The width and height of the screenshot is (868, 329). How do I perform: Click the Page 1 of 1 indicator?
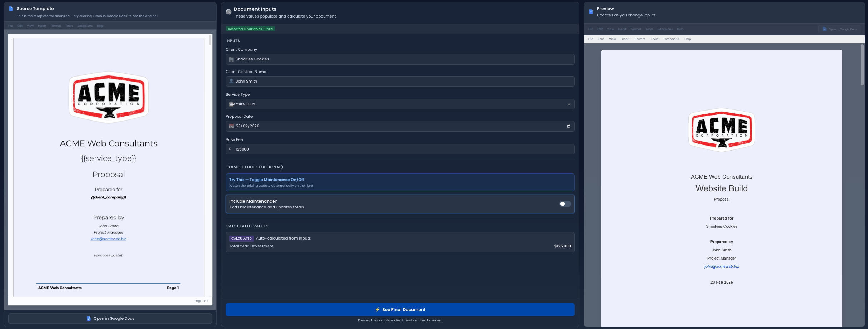coord(201,301)
